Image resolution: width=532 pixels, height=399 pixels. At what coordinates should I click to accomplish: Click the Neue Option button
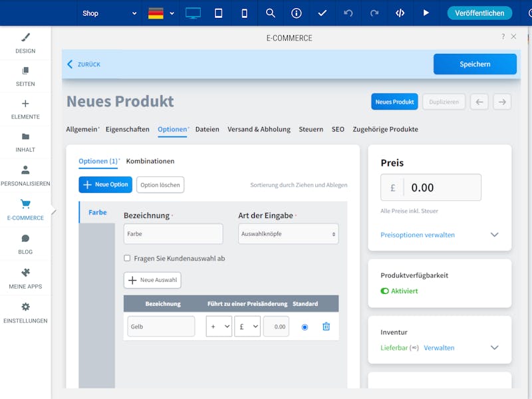[105, 184]
